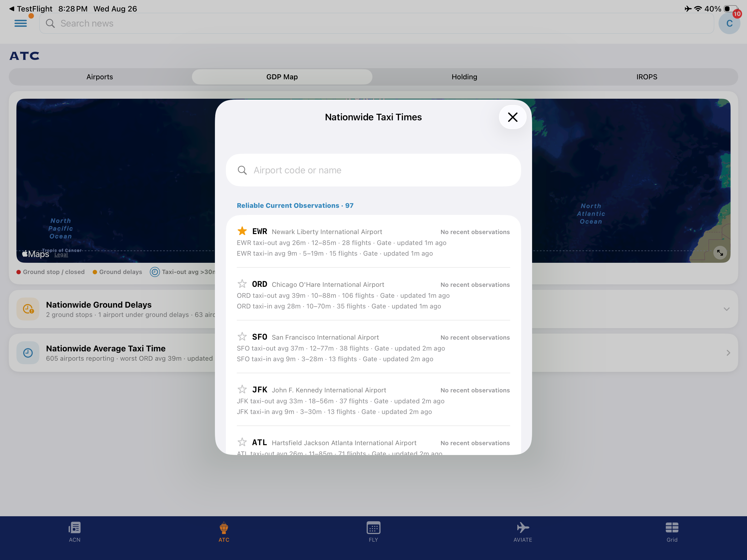
Task: Select the GDP Map tab
Action: point(282,77)
